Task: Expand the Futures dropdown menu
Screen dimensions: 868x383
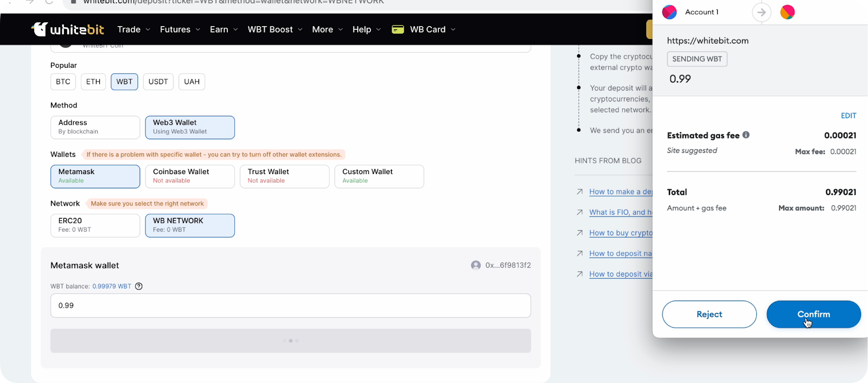Action: click(x=180, y=29)
